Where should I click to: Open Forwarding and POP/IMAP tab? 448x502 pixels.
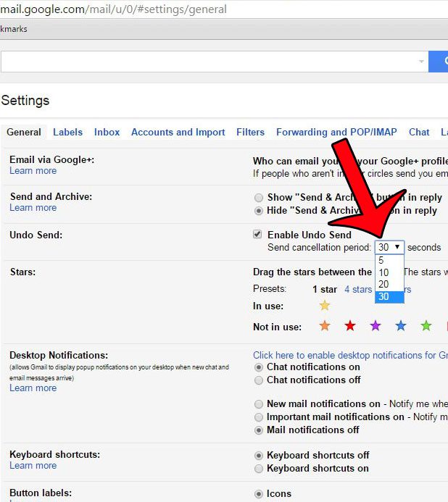pyautogui.click(x=336, y=132)
